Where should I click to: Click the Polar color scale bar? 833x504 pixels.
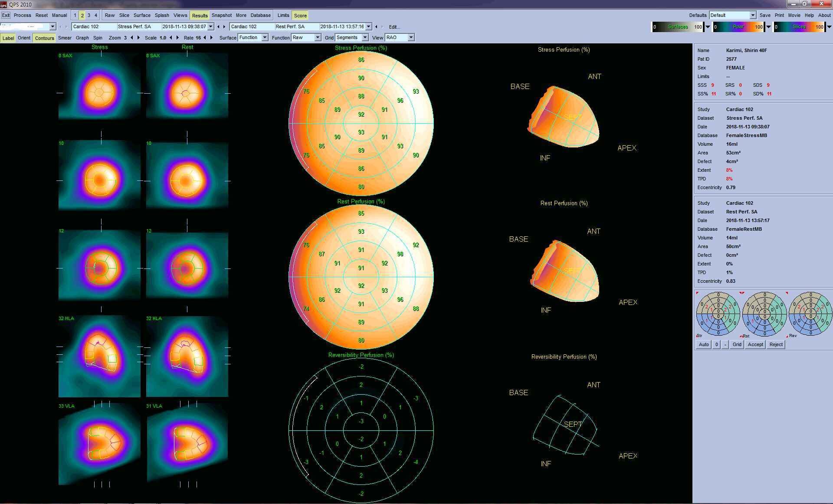pos(738,27)
